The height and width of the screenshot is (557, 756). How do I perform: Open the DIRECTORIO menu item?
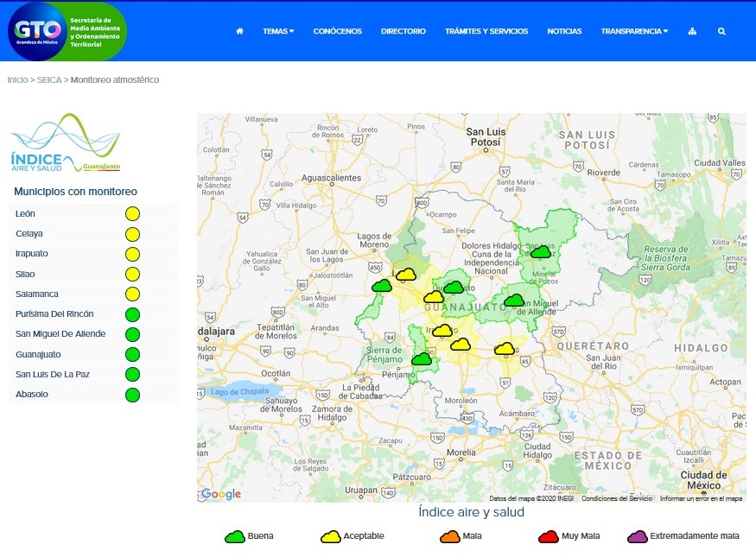[403, 31]
